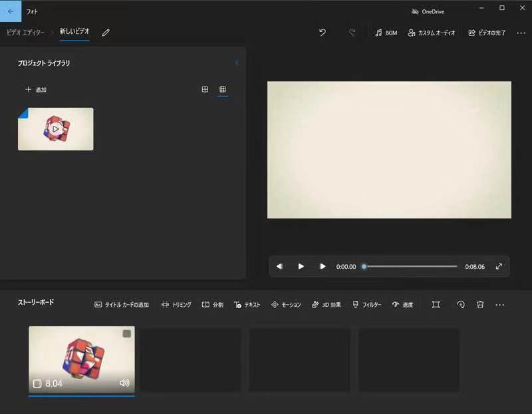
Task: Step back one frame in preview
Action: [279, 266]
